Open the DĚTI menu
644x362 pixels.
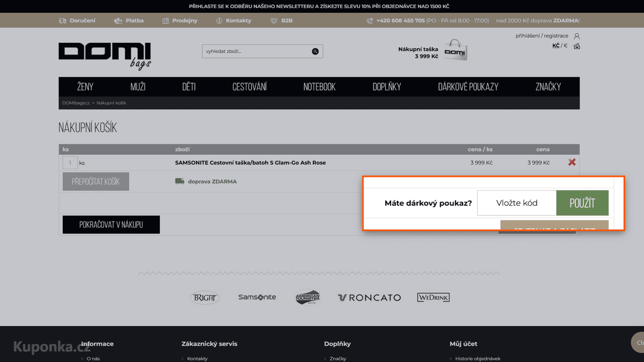189,87
